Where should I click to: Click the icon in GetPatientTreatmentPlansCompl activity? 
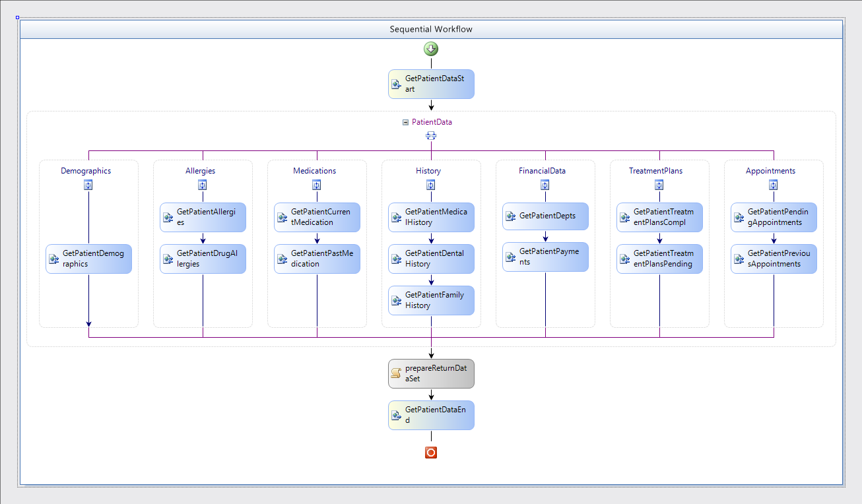click(x=625, y=218)
